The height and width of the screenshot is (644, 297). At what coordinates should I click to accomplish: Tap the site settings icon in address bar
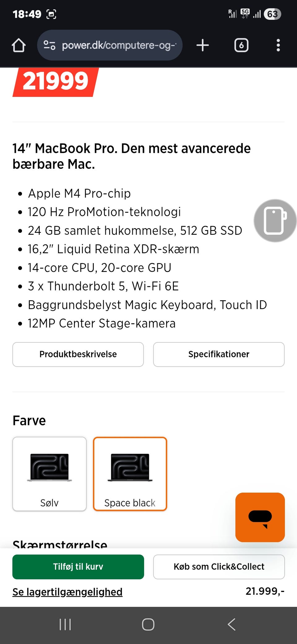49,45
